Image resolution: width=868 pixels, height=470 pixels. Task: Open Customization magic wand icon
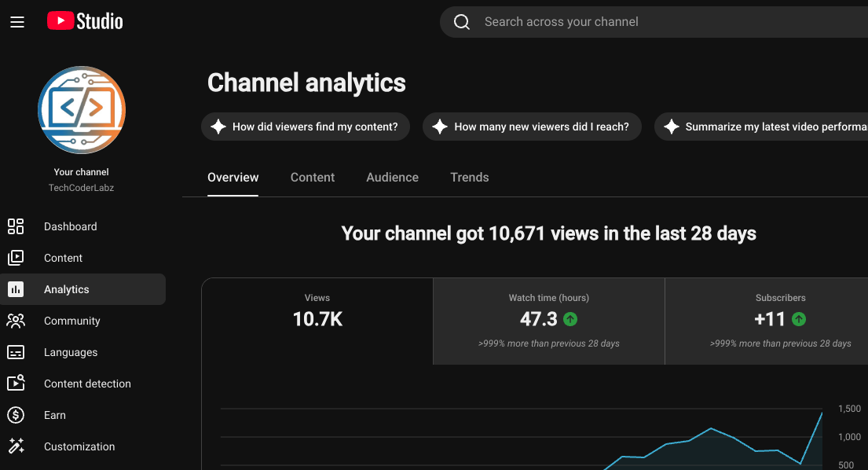click(x=16, y=446)
